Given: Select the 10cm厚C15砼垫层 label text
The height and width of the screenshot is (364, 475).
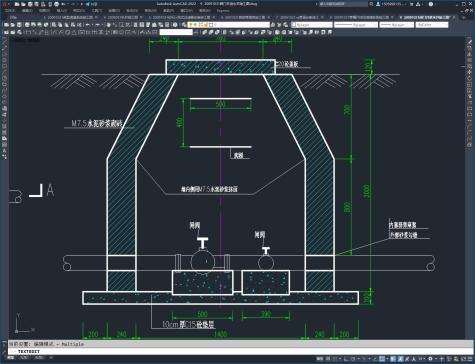Looking at the screenshot, I should click(188, 324).
